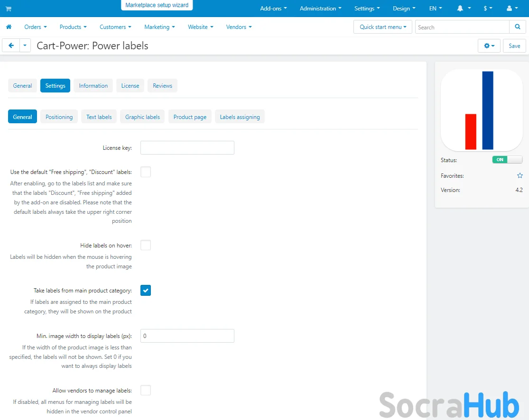Image resolution: width=529 pixels, height=420 pixels.
Task: Click the back arrow button
Action: (11, 46)
